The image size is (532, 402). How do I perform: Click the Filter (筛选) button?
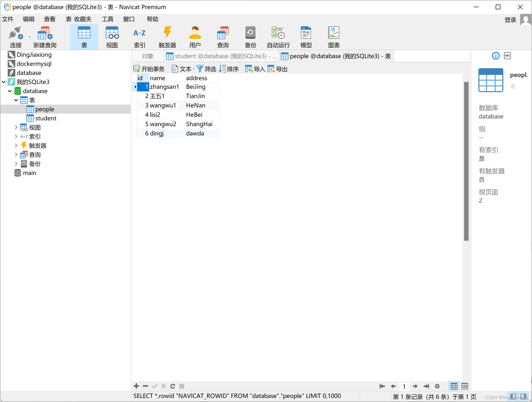(206, 69)
